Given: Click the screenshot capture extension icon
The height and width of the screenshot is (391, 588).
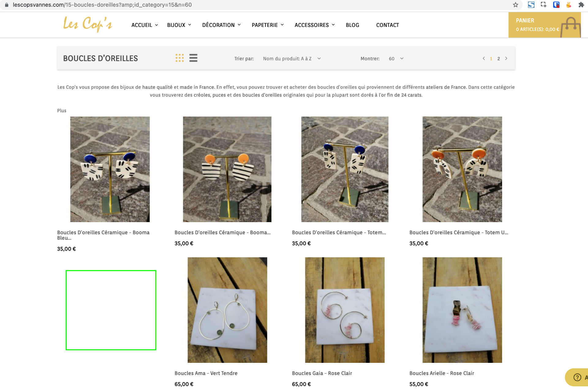Looking at the screenshot, I should pos(544,5).
